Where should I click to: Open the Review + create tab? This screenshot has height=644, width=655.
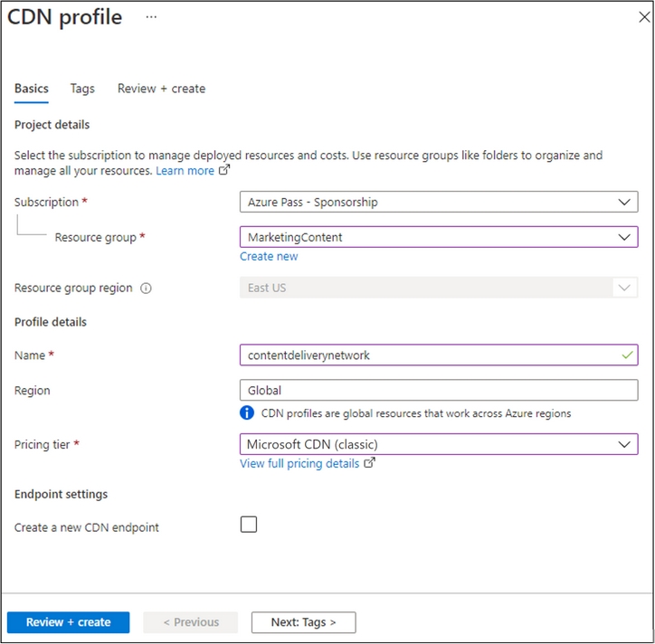point(161,89)
